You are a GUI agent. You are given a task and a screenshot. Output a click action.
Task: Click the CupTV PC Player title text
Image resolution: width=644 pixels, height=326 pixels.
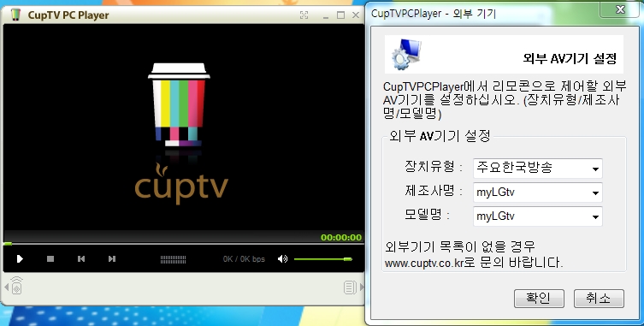[68, 15]
